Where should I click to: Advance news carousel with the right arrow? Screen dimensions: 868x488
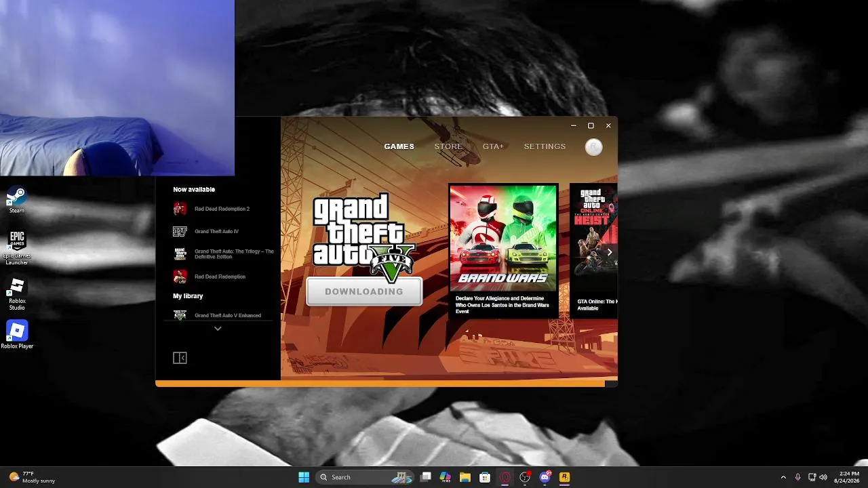coord(610,252)
